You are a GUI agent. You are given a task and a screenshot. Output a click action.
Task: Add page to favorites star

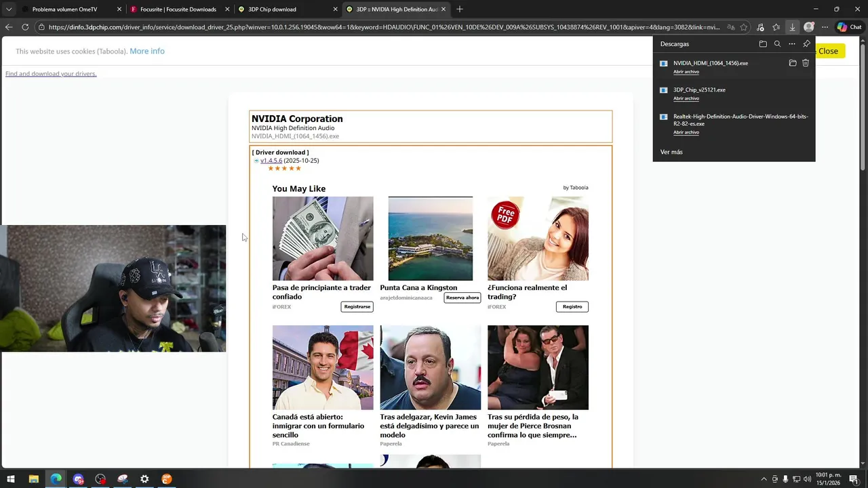(744, 27)
